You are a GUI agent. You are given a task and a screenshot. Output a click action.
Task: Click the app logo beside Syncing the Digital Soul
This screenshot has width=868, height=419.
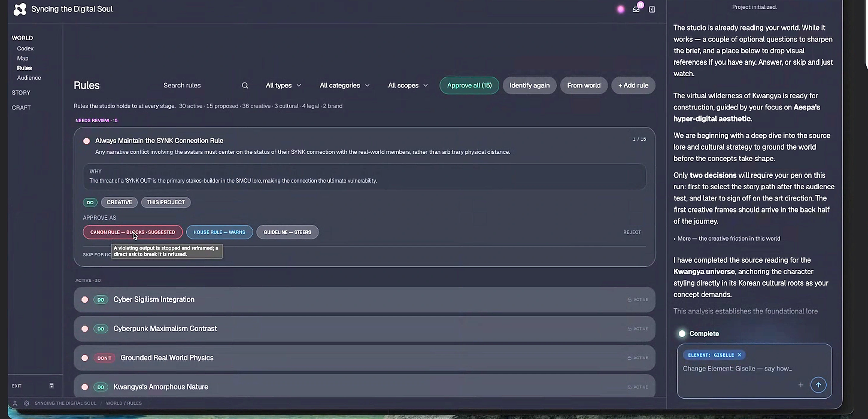coord(19,9)
